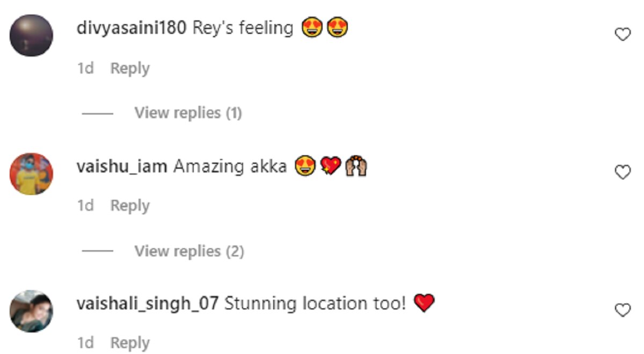Open the vaishali_singh_07 username link

[148, 304]
